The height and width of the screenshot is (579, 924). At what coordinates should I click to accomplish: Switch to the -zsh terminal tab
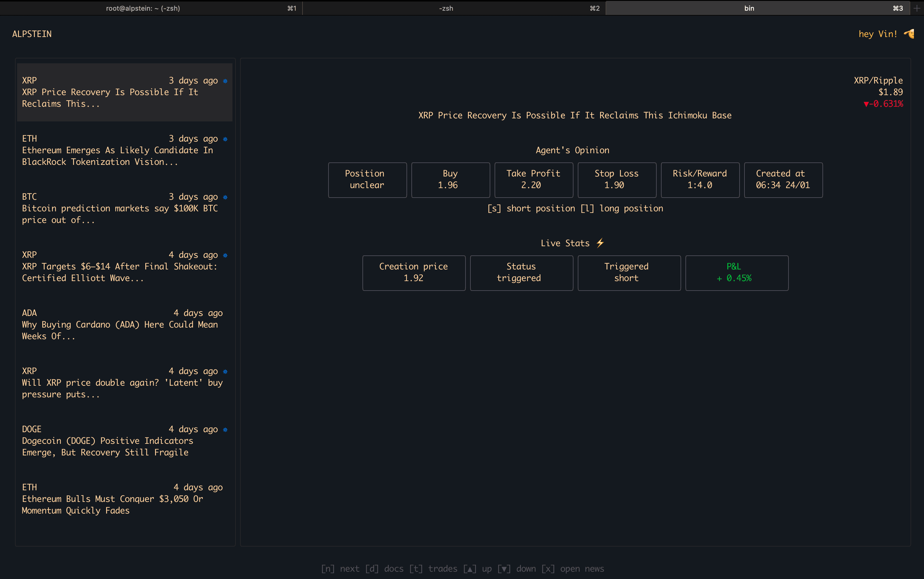[x=446, y=8]
